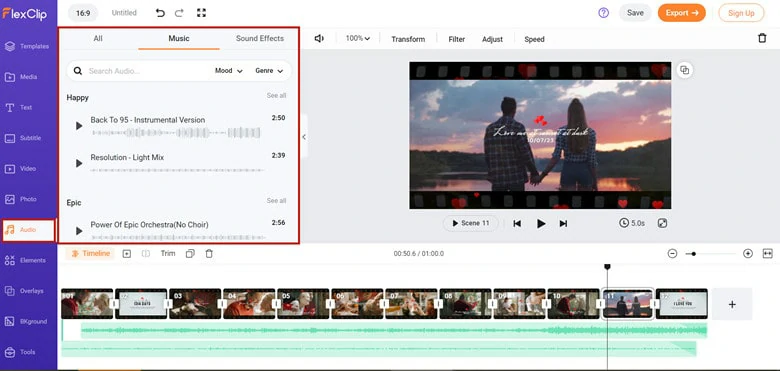Open the Adjust option

[492, 39]
